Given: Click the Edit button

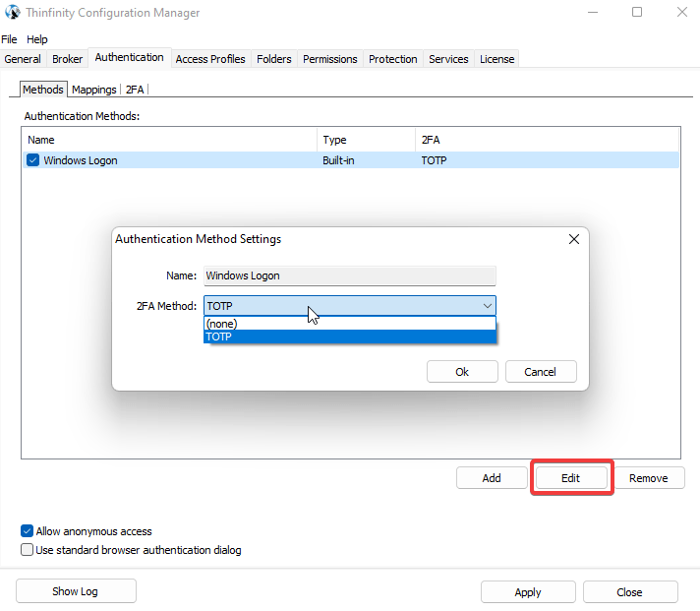Looking at the screenshot, I should pos(571,478).
